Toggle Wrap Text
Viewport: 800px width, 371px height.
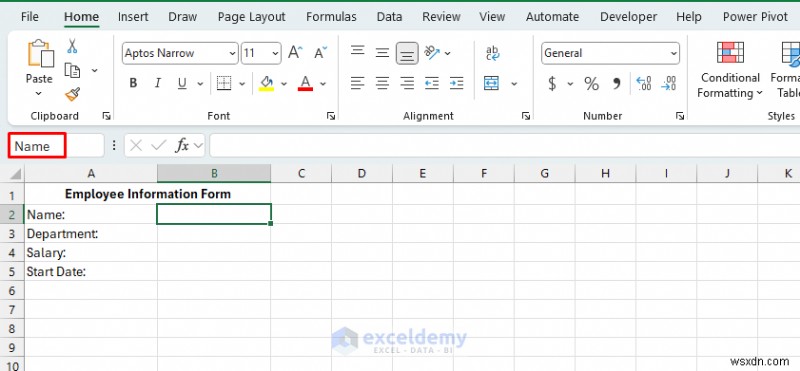pos(492,53)
